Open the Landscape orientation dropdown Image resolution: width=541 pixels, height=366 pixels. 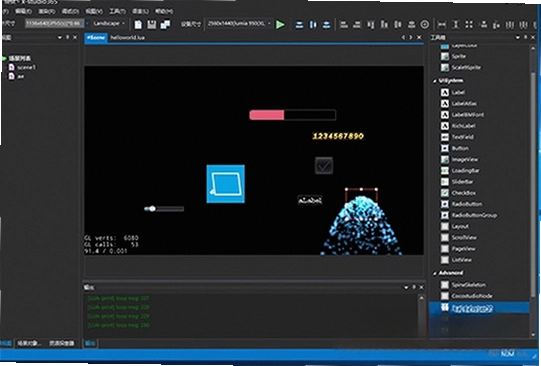pos(109,23)
